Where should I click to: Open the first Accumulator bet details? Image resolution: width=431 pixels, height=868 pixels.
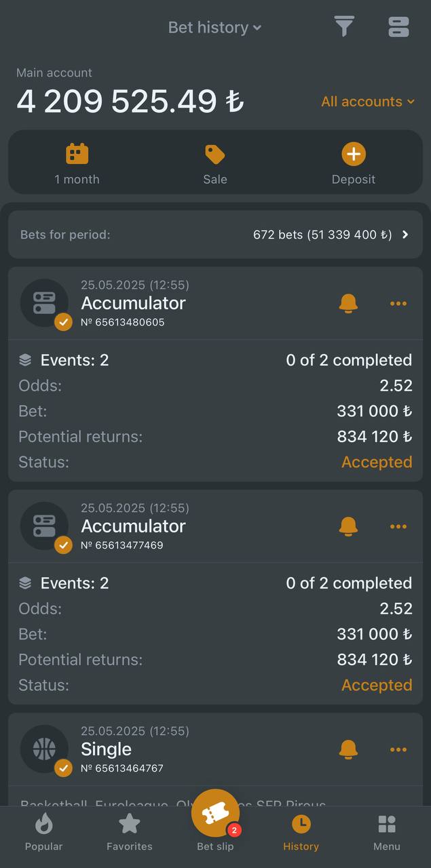point(215,374)
